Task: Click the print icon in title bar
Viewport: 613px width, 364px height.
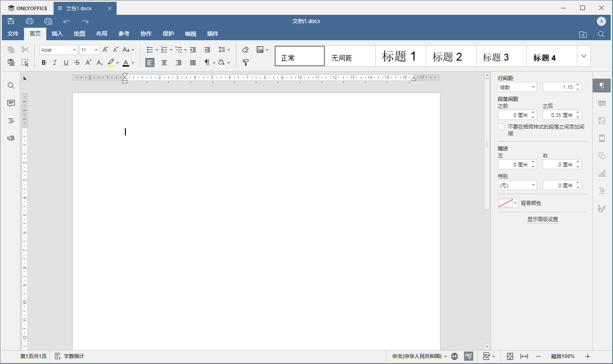Action: pyautogui.click(x=30, y=21)
